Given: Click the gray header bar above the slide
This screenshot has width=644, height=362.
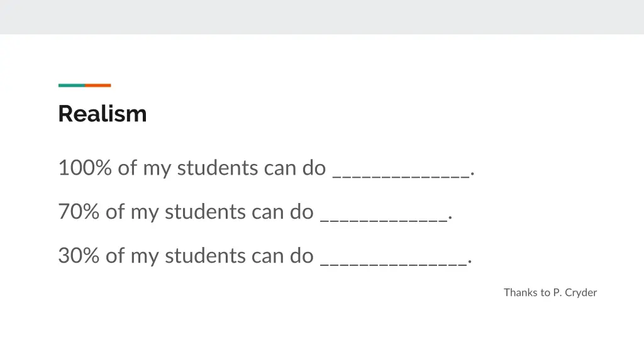Looking at the screenshot, I should coord(322,17).
